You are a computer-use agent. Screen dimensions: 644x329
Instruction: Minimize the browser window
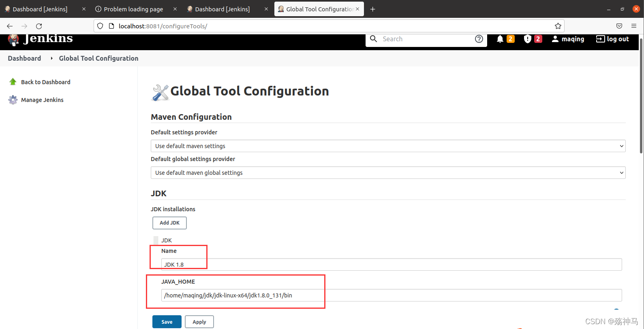click(x=609, y=9)
